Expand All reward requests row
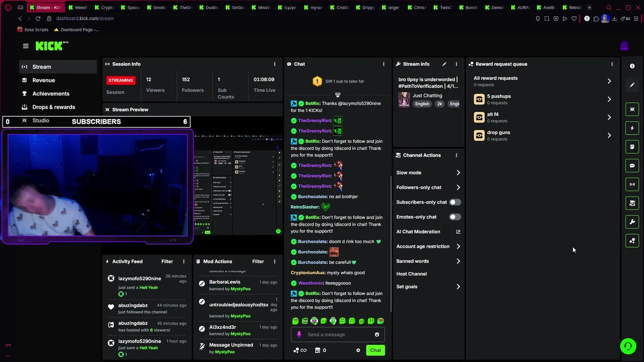 point(543,81)
